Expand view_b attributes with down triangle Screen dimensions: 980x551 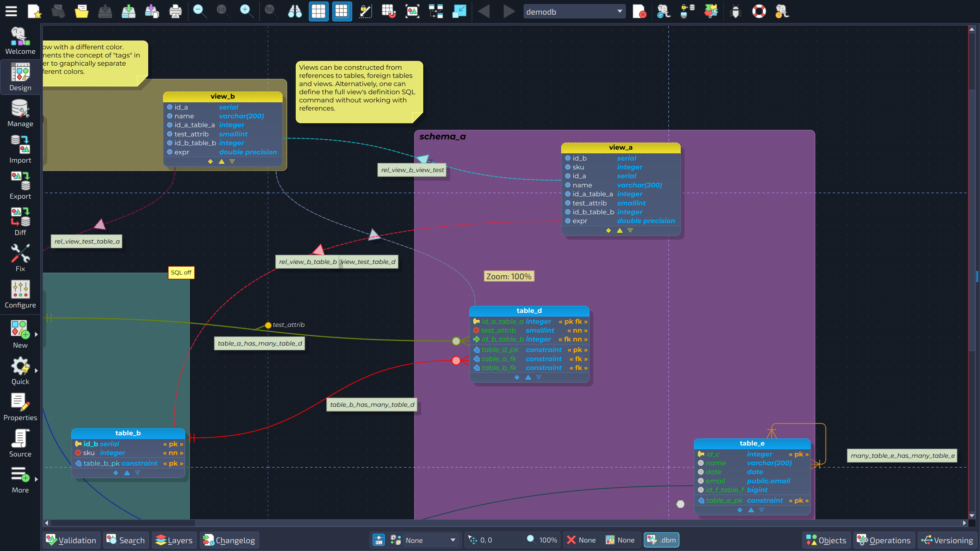[x=232, y=162]
